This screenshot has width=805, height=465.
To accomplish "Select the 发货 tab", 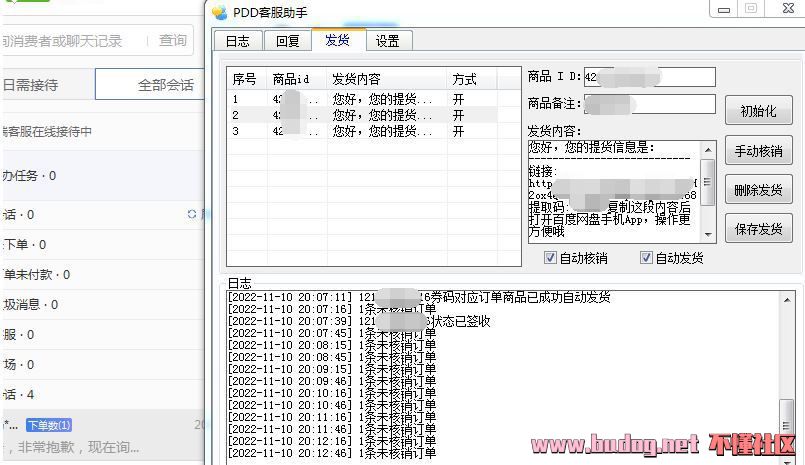I will (x=337, y=40).
